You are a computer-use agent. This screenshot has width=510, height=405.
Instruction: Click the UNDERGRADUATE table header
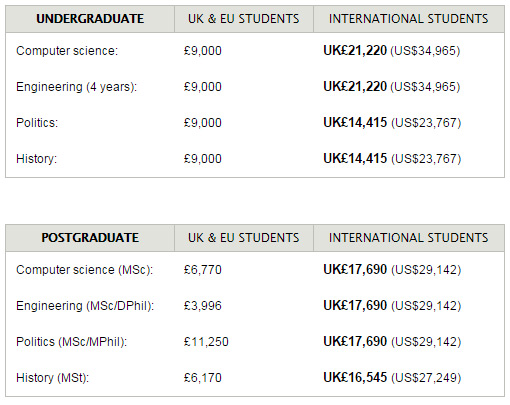coord(90,19)
